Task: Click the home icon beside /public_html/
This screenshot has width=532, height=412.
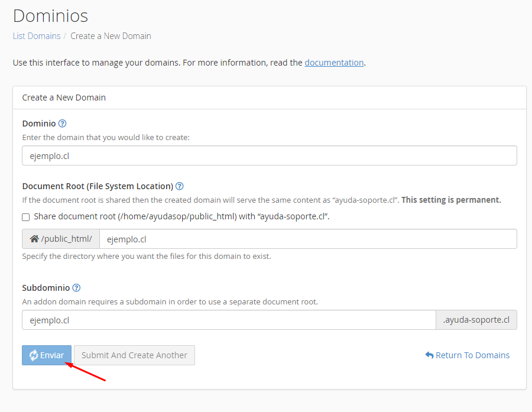Action: click(34, 239)
